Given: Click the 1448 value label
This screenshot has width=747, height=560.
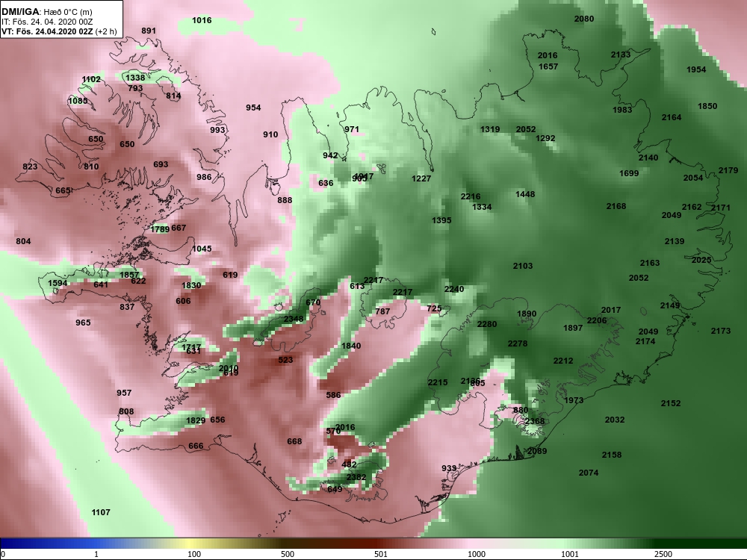Looking at the screenshot, I should coord(525,194).
